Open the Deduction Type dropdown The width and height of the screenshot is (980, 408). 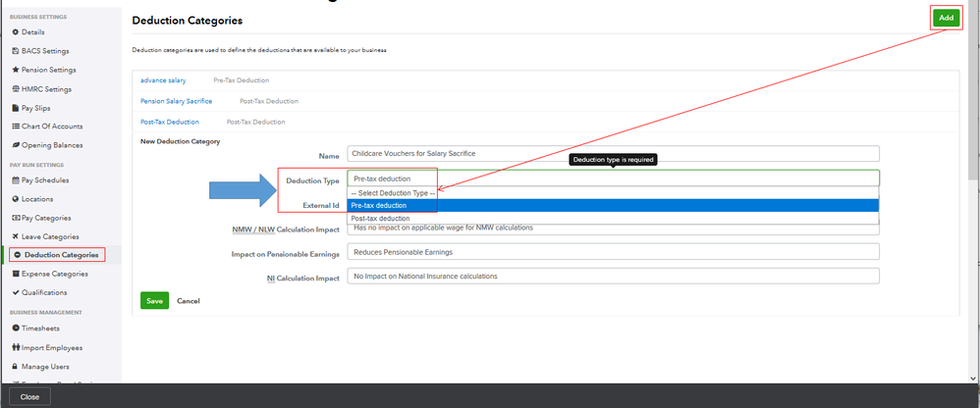[x=613, y=178]
